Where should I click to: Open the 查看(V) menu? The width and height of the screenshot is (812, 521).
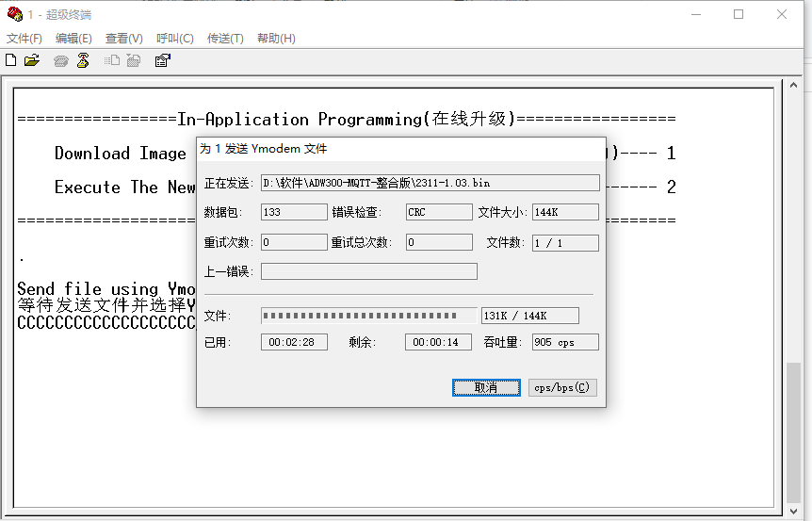pos(123,39)
